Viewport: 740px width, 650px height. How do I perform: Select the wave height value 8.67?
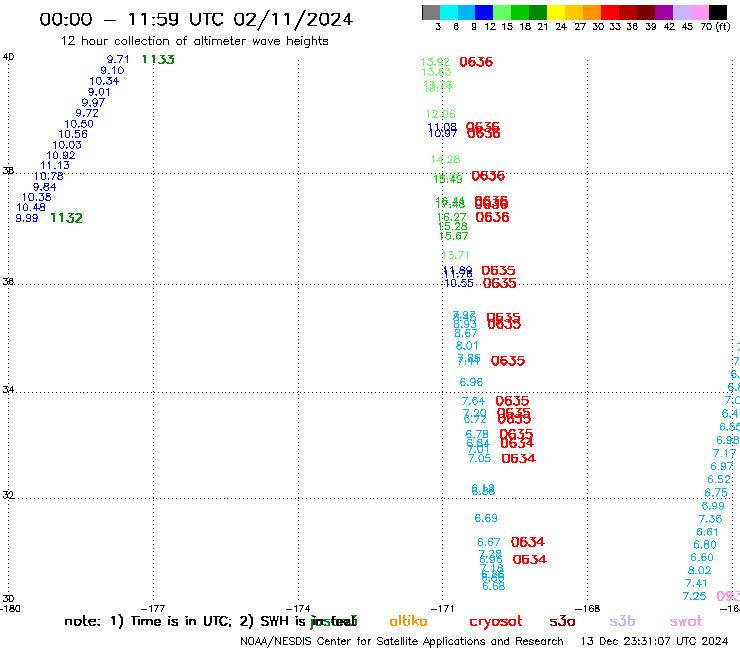point(466,333)
